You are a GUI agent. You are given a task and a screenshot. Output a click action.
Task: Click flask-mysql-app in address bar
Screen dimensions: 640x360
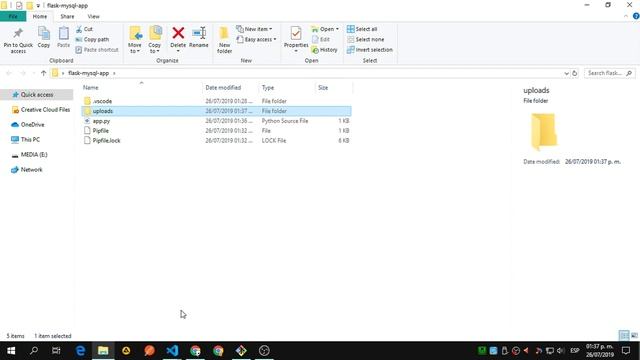(88, 73)
